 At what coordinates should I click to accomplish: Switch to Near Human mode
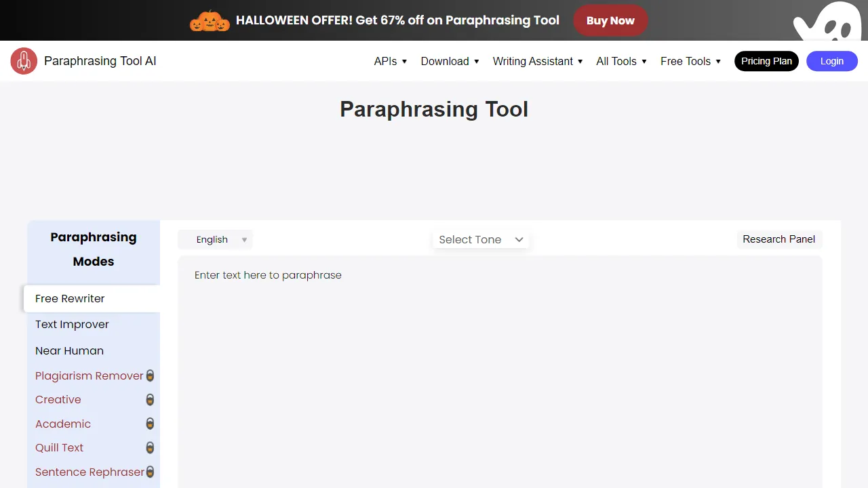[x=69, y=350]
